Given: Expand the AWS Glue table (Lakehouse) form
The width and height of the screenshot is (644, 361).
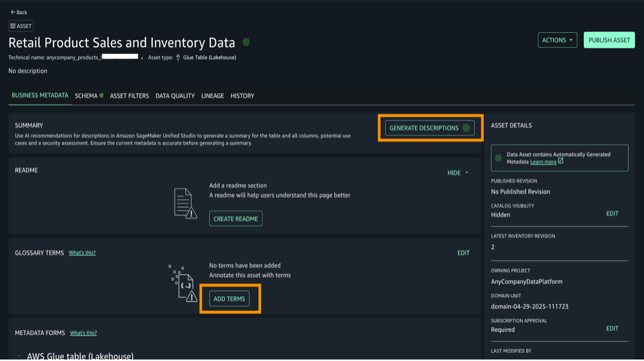Looking at the screenshot, I should (x=19, y=356).
